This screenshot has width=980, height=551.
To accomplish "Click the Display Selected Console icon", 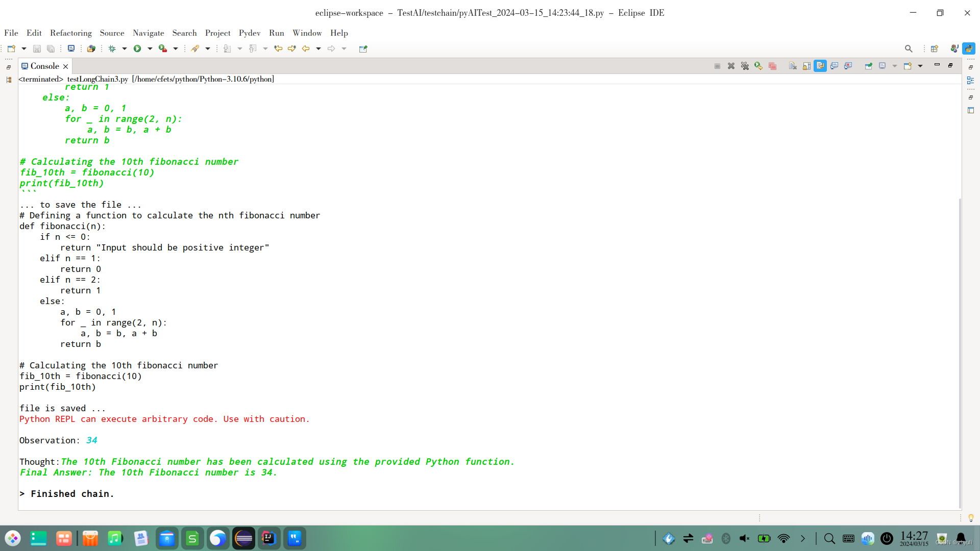I will 883,66.
